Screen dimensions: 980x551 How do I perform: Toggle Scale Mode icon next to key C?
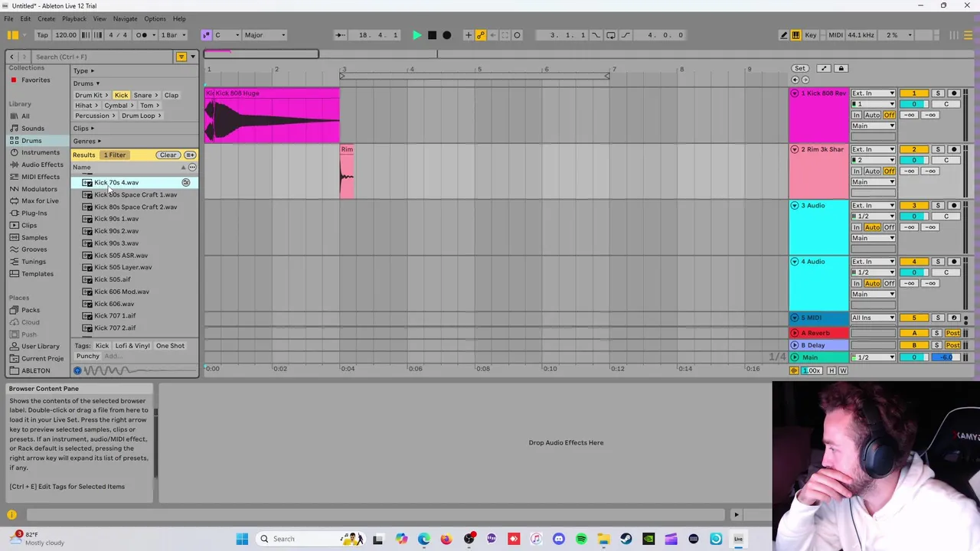[206, 35]
